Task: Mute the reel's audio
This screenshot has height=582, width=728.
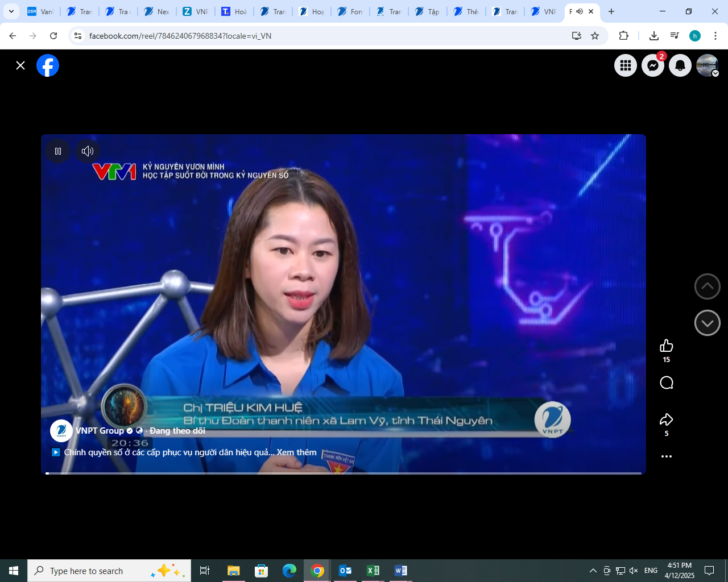Action: [x=87, y=151]
